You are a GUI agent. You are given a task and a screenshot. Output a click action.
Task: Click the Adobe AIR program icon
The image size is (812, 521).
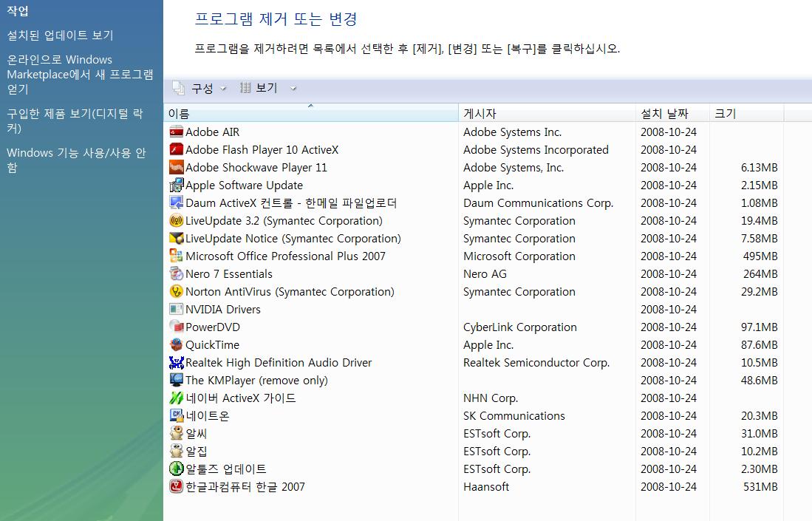[176, 132]
